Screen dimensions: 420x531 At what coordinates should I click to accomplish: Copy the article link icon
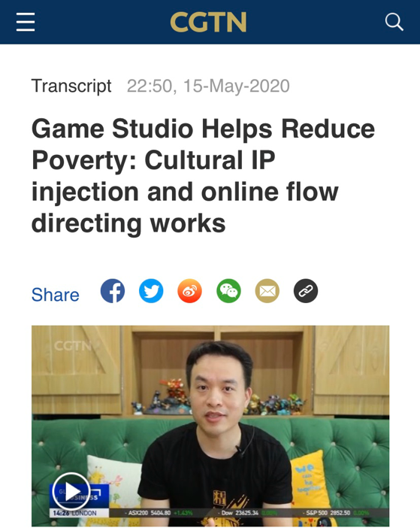[306, 290]
